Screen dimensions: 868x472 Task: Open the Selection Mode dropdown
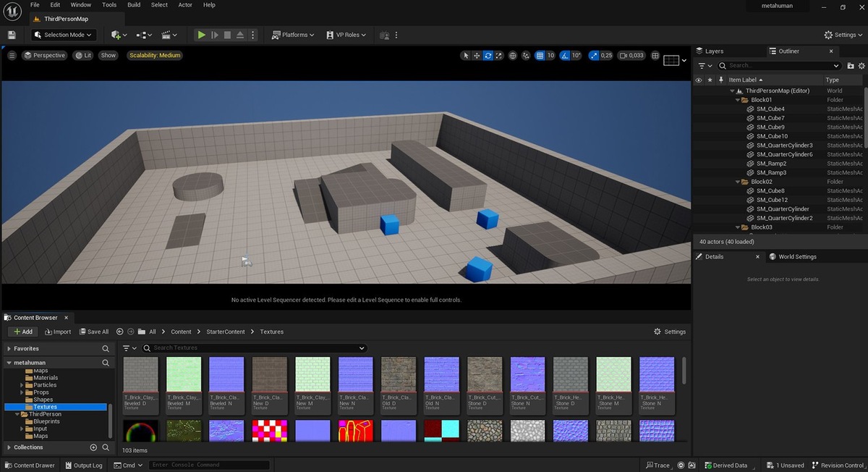(x=64, y=35)
